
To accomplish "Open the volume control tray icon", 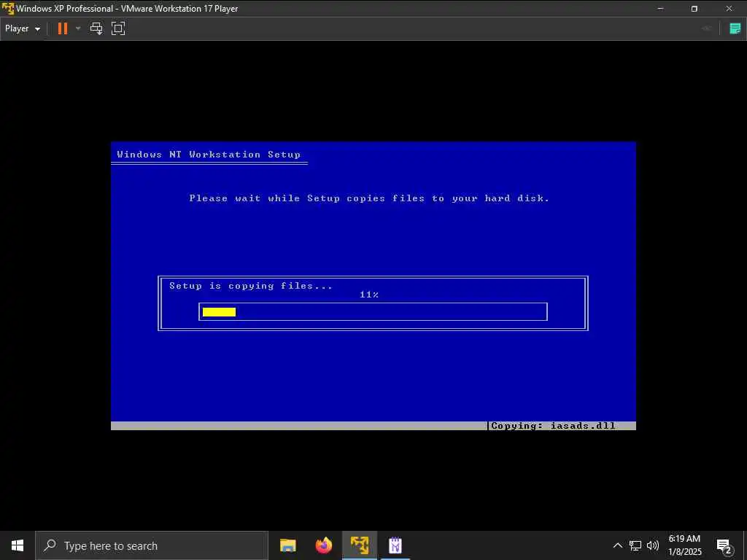I will 653,545.
